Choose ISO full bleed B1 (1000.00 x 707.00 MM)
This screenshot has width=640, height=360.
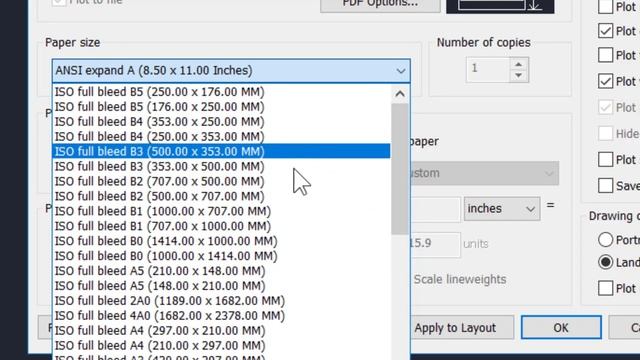221,211
